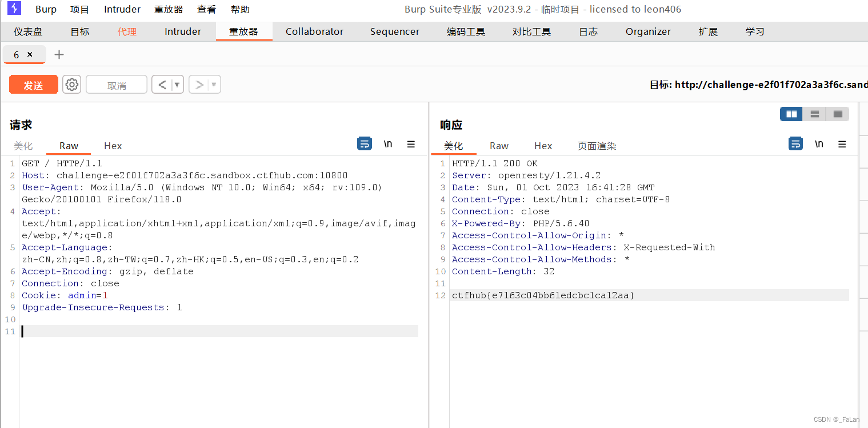Switch to the Collaborator tab
868x428 pixels.
click(314, 31)
